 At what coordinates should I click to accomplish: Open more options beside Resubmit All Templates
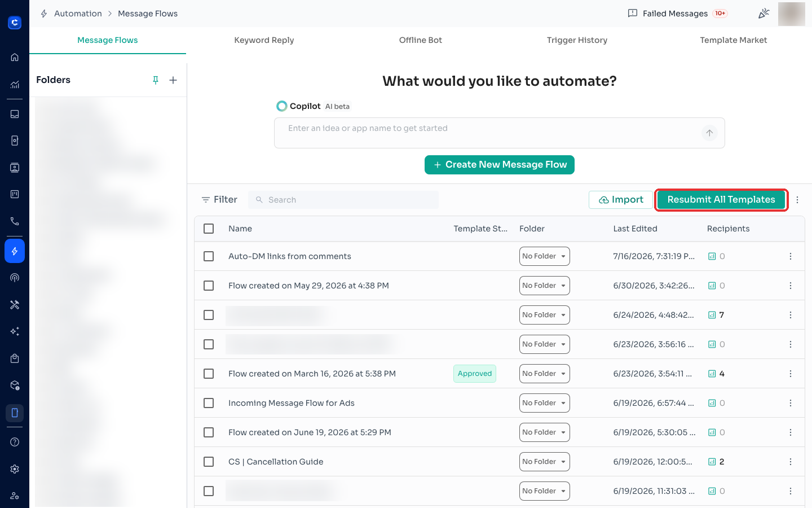[797, 200]
